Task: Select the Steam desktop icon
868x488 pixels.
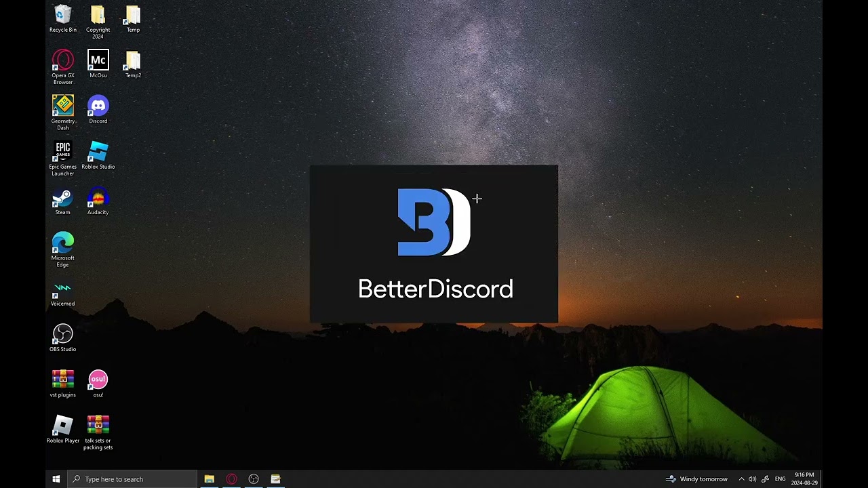Action: click(x=62, y=201)
